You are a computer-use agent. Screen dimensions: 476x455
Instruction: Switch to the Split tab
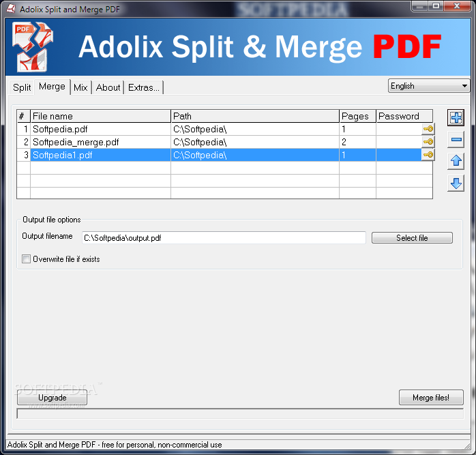[x=22, y=87]
